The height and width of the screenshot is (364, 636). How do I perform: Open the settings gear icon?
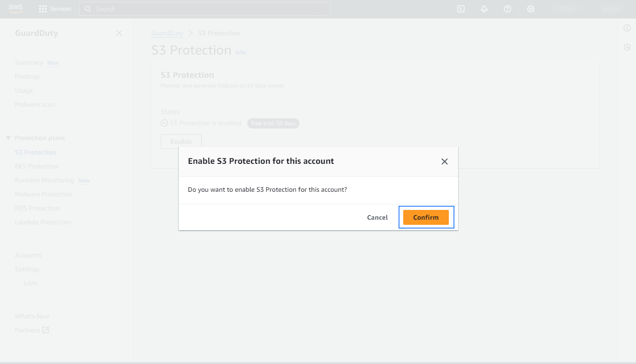pos(531,9)
